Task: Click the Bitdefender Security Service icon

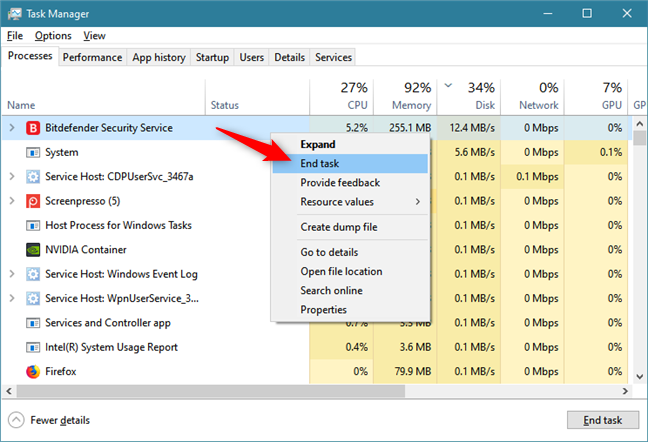Action: tap(33, 128)
